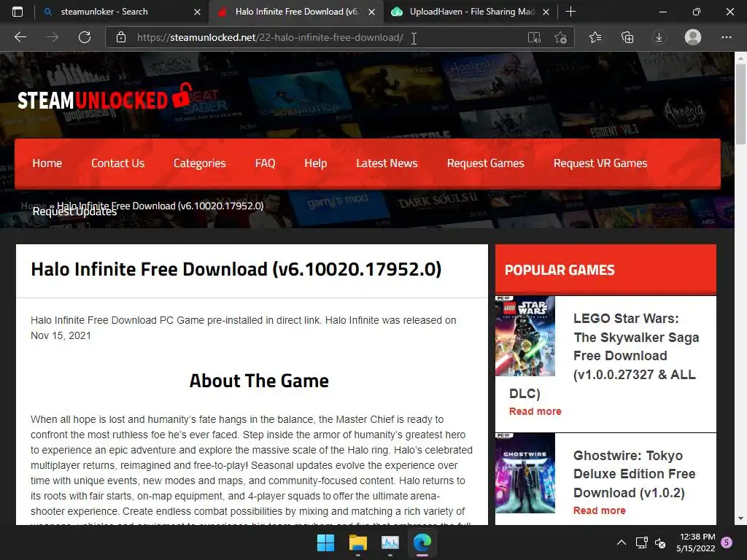Screen dimensions: 747x560
Task: Open FAQ page
Action: coord(265,163)
